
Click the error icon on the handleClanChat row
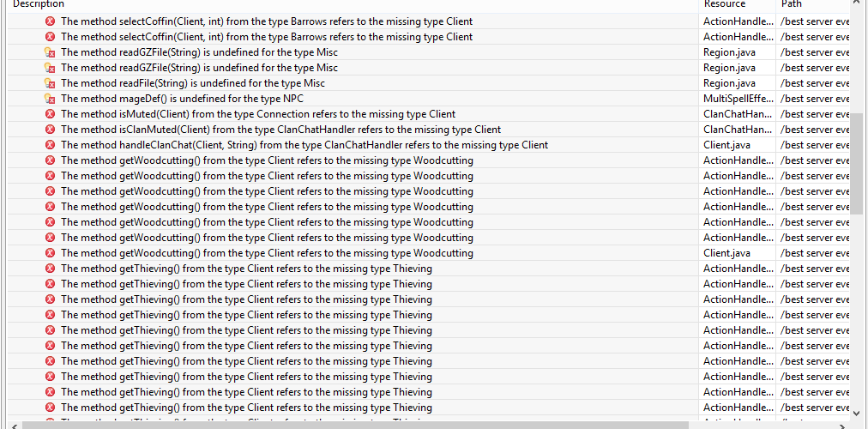click(x=50, y=145)
